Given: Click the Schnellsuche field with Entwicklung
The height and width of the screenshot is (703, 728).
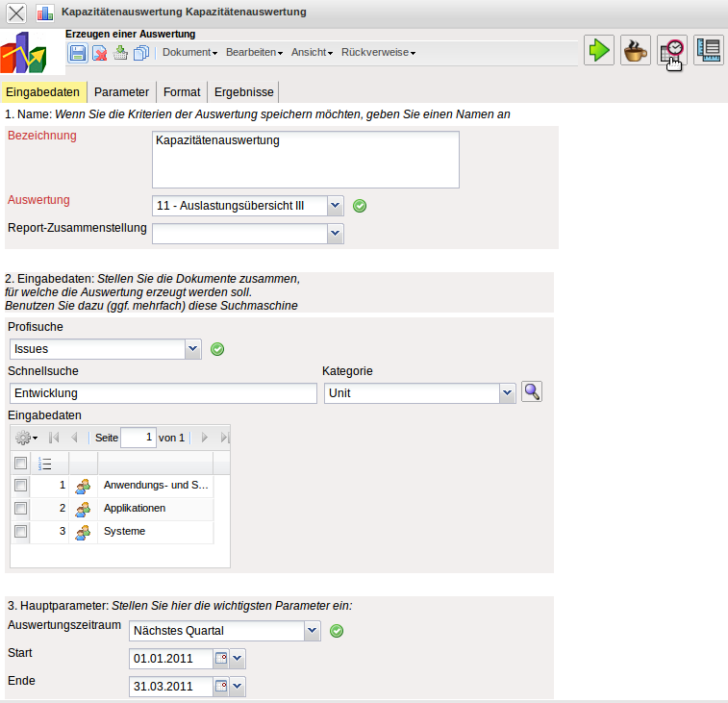Looking at the screenshot, I should 163,393.
